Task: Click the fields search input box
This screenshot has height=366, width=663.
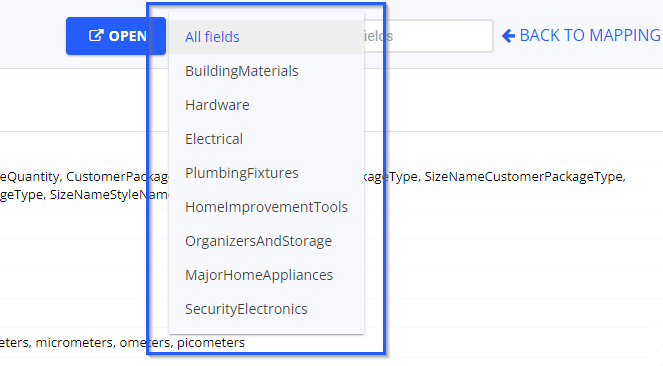Action: [429, 36]
